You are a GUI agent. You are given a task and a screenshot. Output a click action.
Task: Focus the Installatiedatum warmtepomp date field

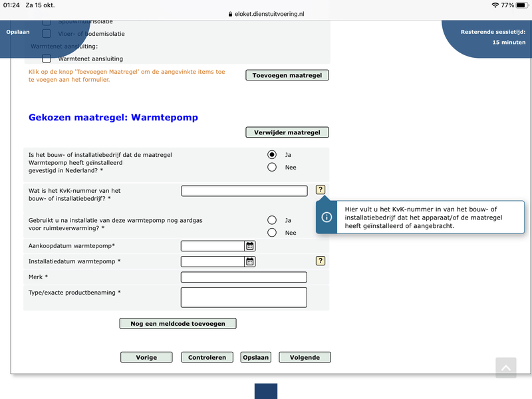click(x=213, y=261)
